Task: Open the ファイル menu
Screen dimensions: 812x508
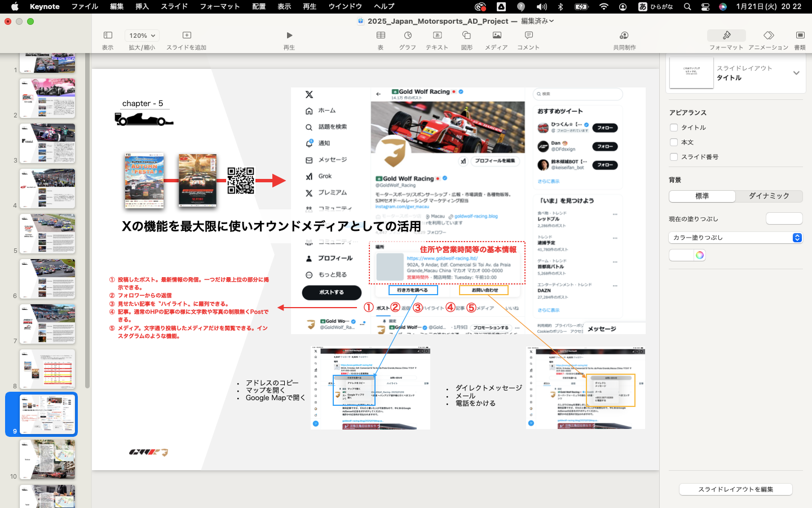Action: coord(85,7)
